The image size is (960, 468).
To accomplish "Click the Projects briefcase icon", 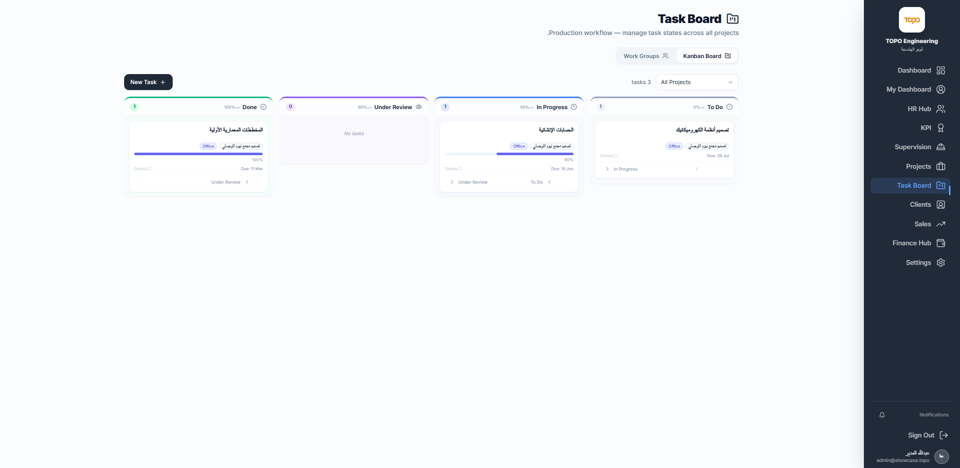I will pyautogui.click(x=941, y=167).
